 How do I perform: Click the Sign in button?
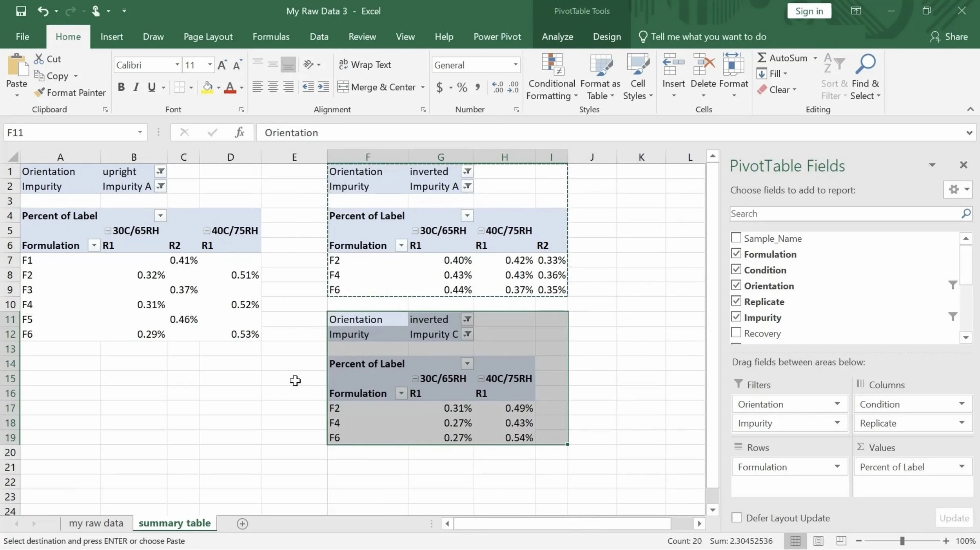tap(809, 11)
